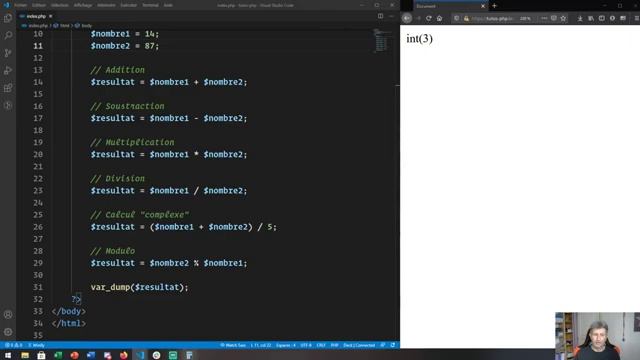Click the webcam video thumbnail
640x360 pixels.
pos(597,336)
